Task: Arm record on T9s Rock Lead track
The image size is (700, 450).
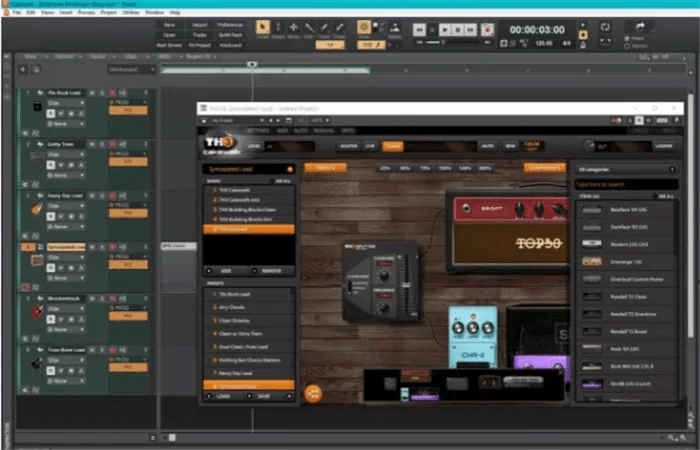Action: (x=112, y=93)
